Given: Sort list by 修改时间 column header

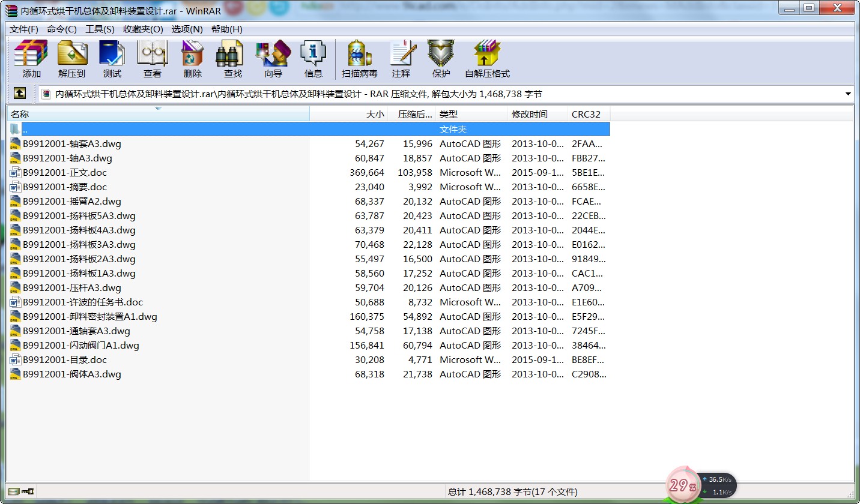Looking at the screenshot, I should tap(529, 114).
